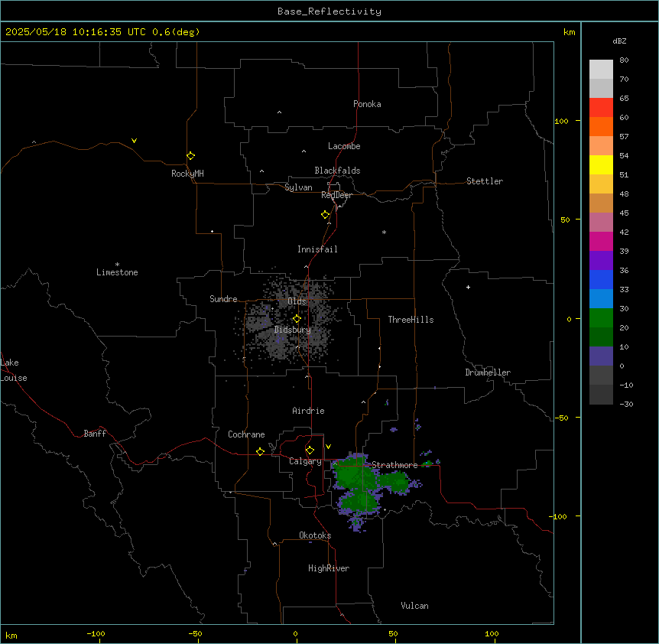Click the Okotoks label
The height and width of the screenshot is (644, 659).
point(315,535)
